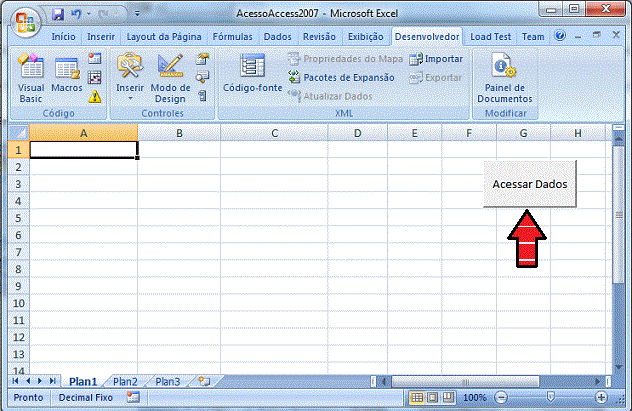Open the Dados tab
The height and width of the screenshot is (411, 632).
pos(277,37)
